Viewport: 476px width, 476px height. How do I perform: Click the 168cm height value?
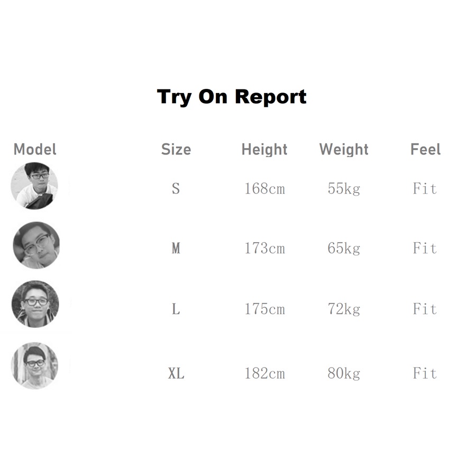264,188
